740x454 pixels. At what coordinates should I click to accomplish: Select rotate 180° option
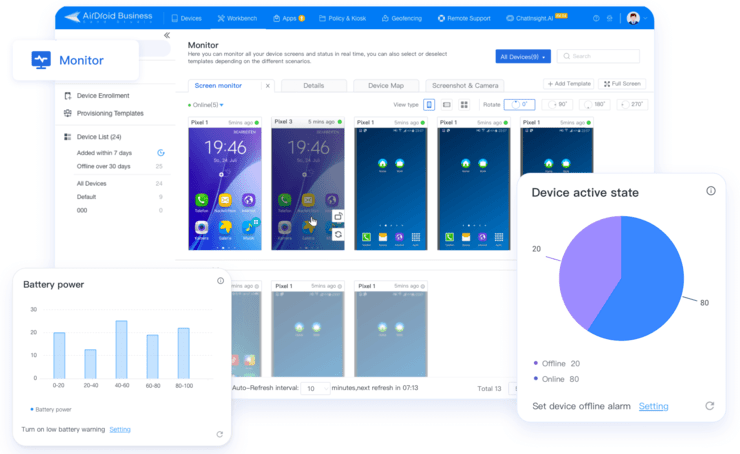[x=594, y=105]
